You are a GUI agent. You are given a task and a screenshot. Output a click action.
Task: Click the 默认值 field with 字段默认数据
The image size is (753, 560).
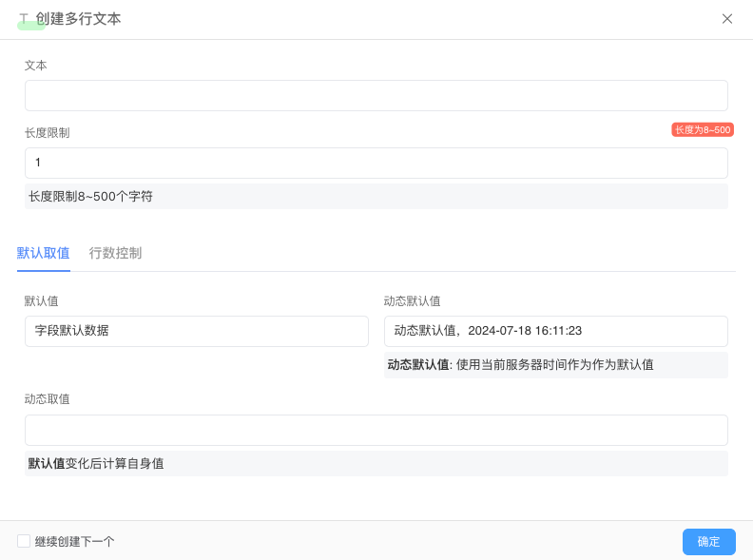196,331
